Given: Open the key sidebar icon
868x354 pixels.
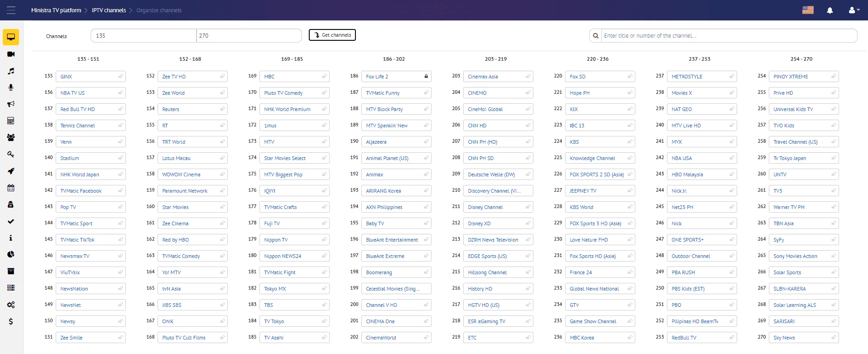Looking at the screenshot, I should pos(11,154).
